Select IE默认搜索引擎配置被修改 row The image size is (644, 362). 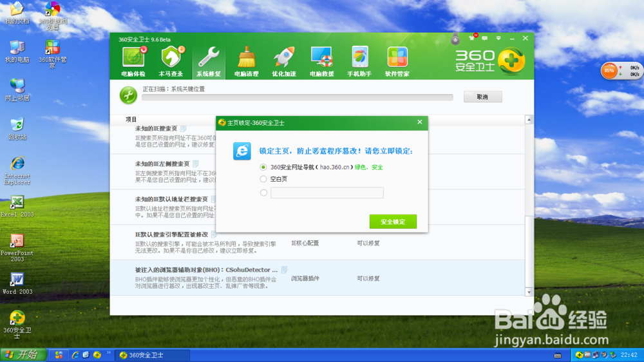[317, 242]
